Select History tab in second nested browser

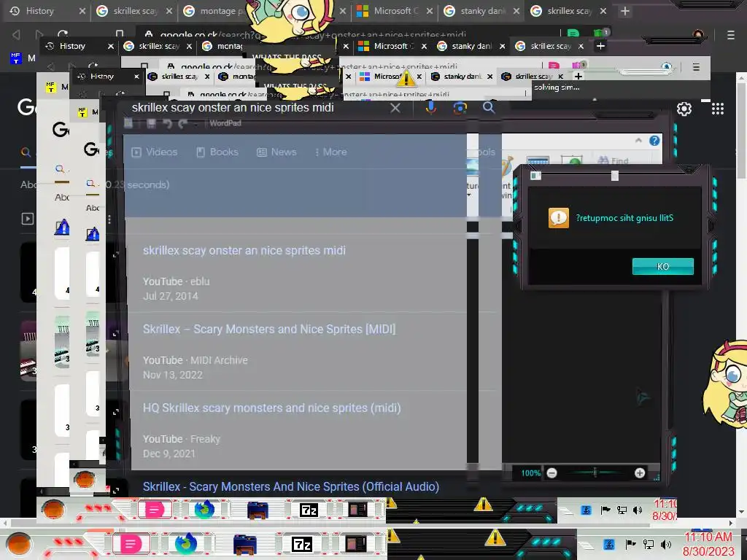pyautogui.click(x=79, y=46)
